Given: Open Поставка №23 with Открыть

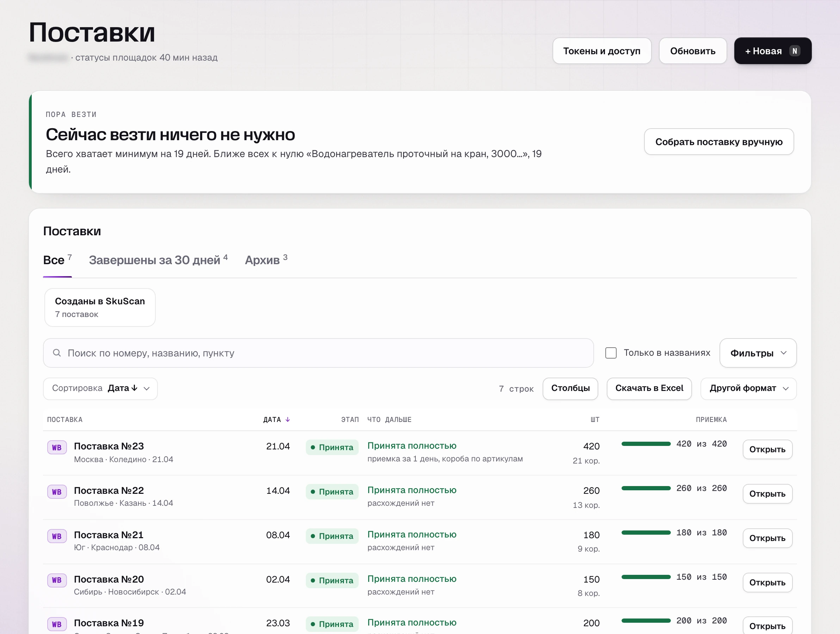Looking at the screenshot, I should click(767, 449).
